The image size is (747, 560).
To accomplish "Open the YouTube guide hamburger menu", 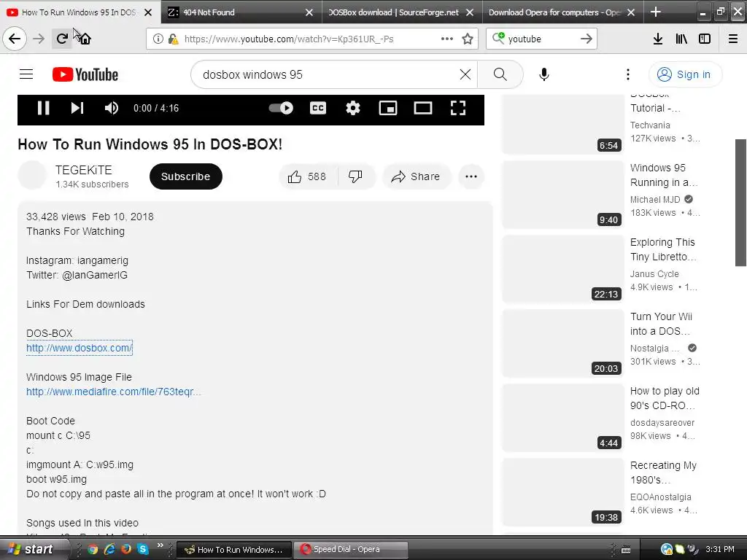I will point(26,74).
